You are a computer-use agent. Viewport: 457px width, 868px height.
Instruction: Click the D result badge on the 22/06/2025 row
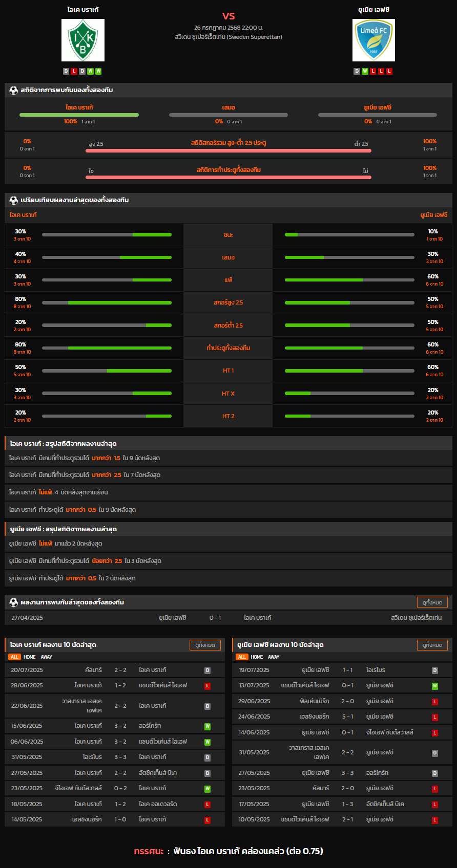pos(207,706)
